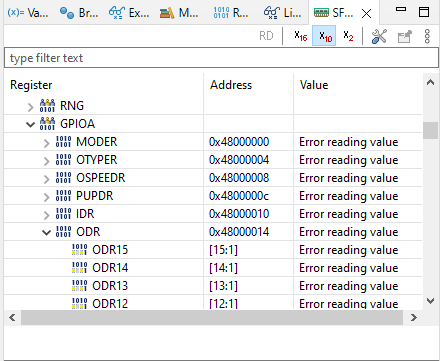
Task: Select the RNG peripheral icon
Action: coord(47,106)
